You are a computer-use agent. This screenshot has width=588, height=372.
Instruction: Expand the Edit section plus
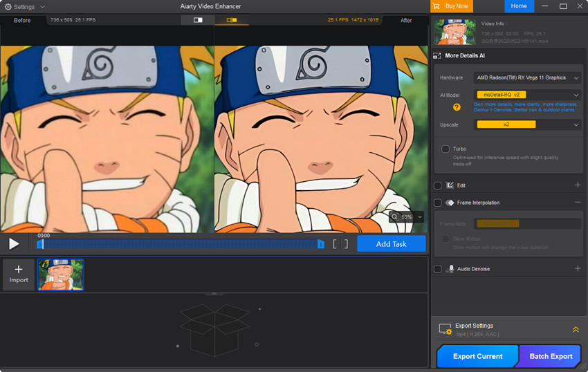(x=578, y=185)
